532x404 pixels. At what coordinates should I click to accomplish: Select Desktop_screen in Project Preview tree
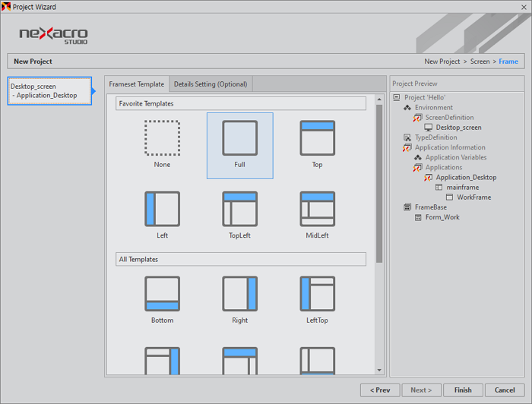click(x=458, y=128)
